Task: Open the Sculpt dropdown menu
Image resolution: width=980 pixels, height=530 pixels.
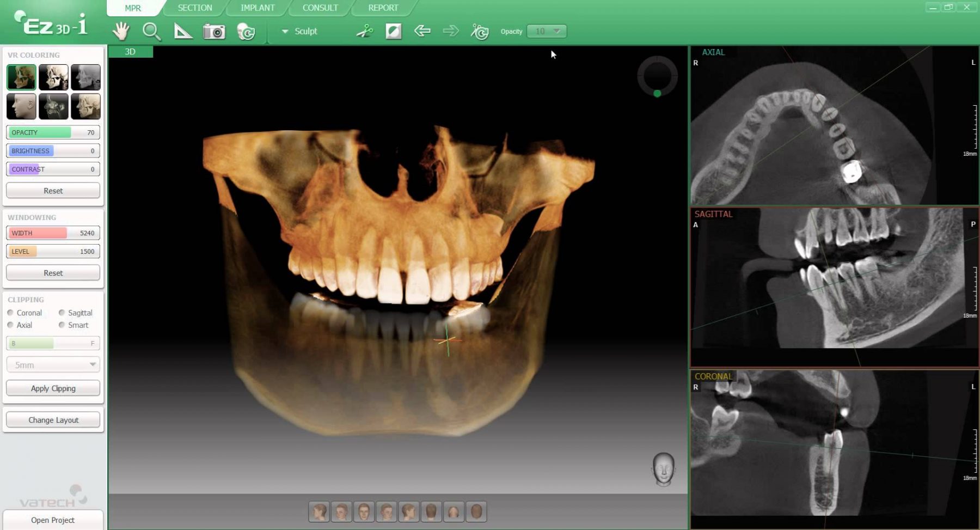Action: click(x=298, y=31)
